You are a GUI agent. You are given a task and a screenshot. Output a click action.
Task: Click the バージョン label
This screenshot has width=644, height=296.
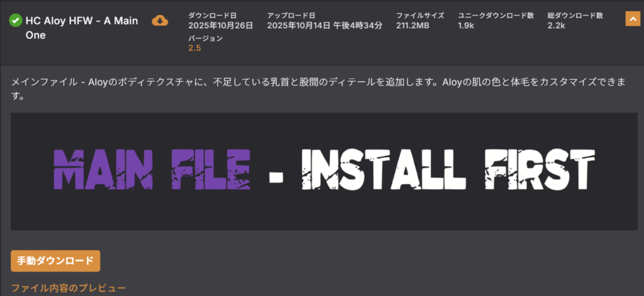tap(205, 38)
